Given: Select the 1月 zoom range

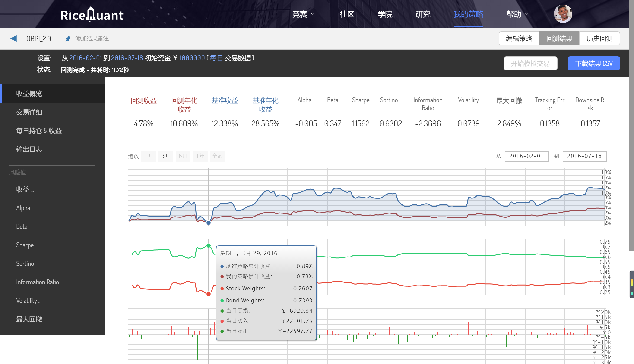Looking at the screenshot, I should pos(149,156).
